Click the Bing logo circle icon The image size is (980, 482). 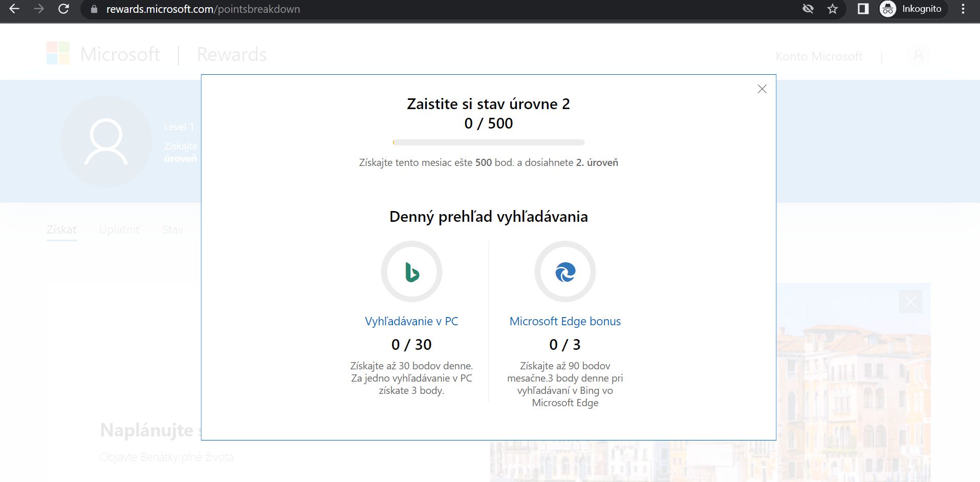(x=412, y=271)
